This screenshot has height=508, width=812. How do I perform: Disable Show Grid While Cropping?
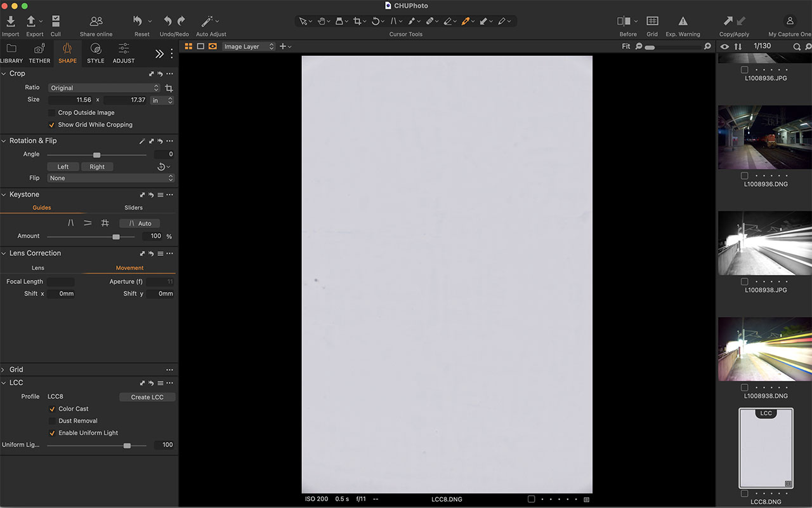52,125
